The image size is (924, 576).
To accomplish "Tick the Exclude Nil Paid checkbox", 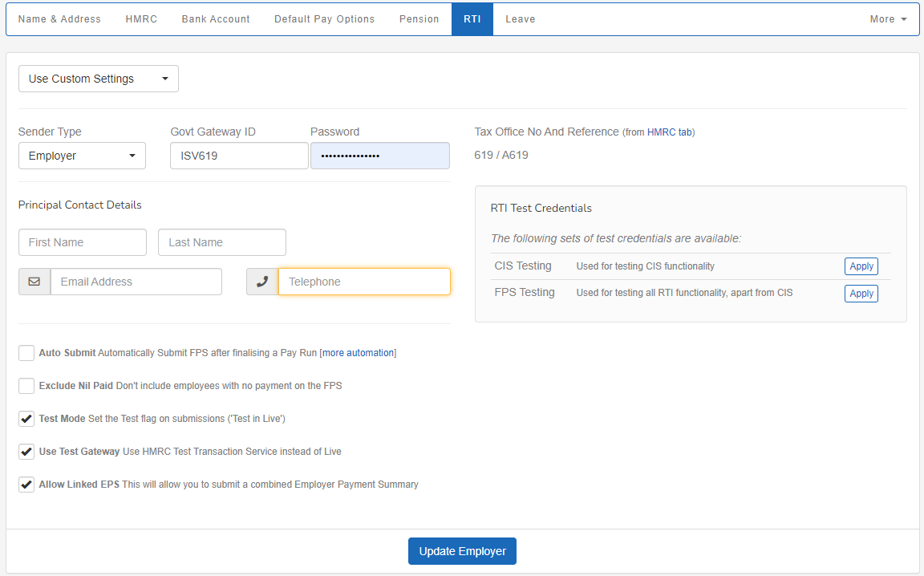I will tap(26, 386).
